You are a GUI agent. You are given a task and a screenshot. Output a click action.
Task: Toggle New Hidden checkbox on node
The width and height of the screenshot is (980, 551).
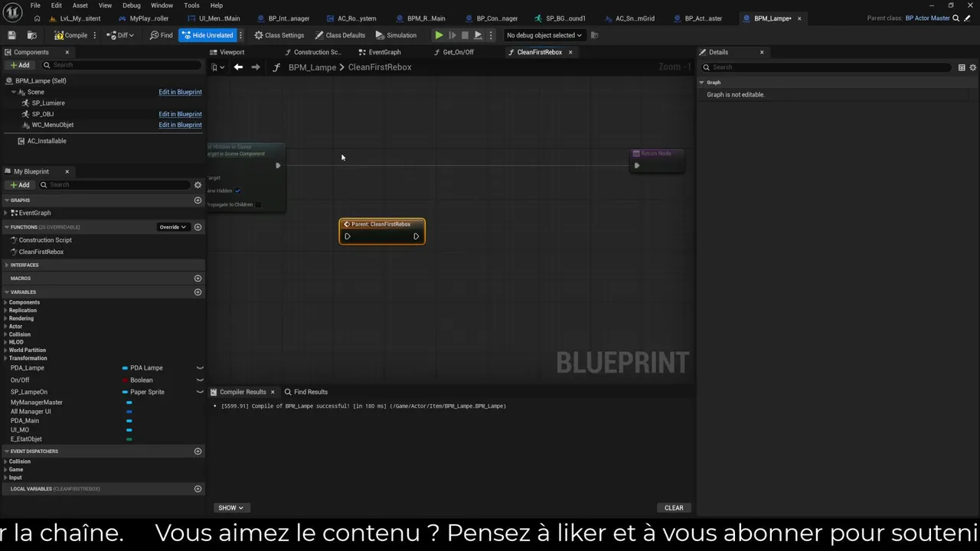point(237,191)
